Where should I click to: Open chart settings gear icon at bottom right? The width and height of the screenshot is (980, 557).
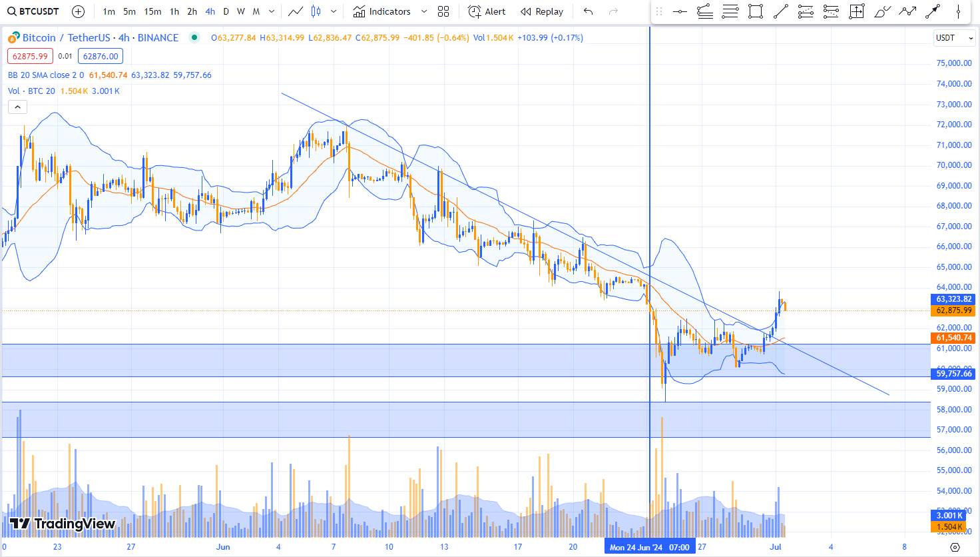955,547
